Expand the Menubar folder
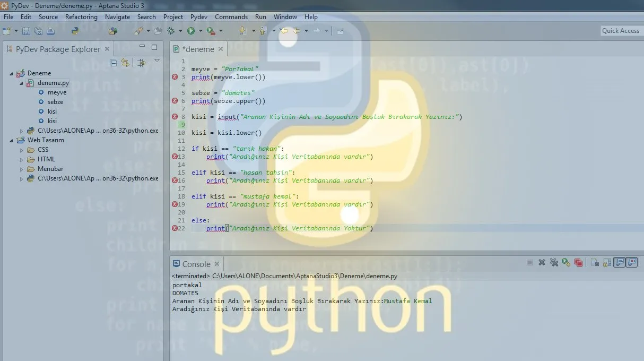644x361 pixels. click(22, 169)
